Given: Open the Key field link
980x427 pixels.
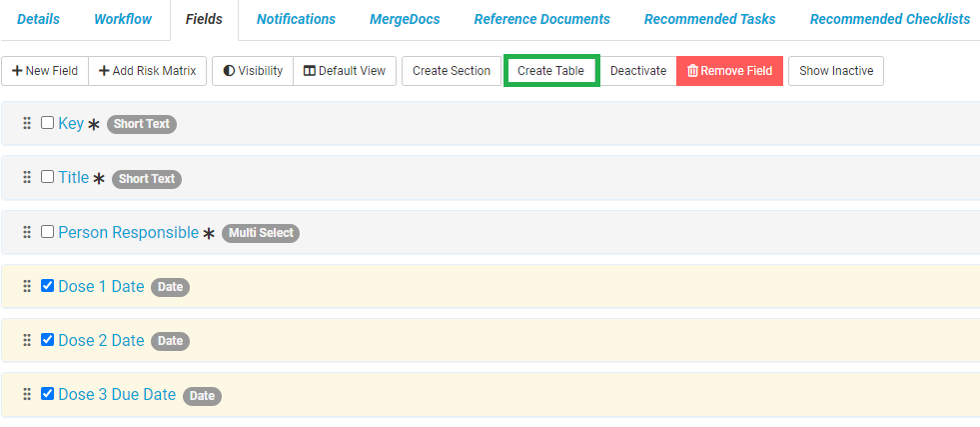Looking at the screenshot, I should coord(71,123).
